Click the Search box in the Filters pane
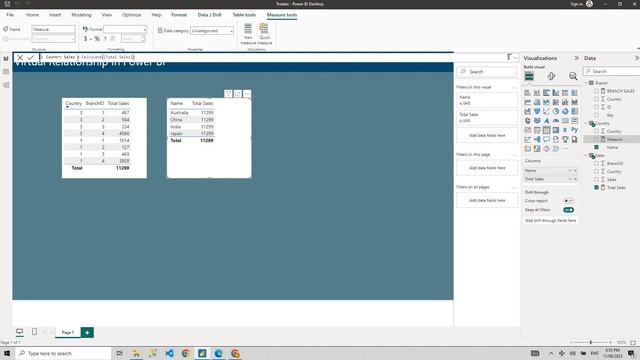The width and height of the screenshot is (640, 360). pos(487,72)
